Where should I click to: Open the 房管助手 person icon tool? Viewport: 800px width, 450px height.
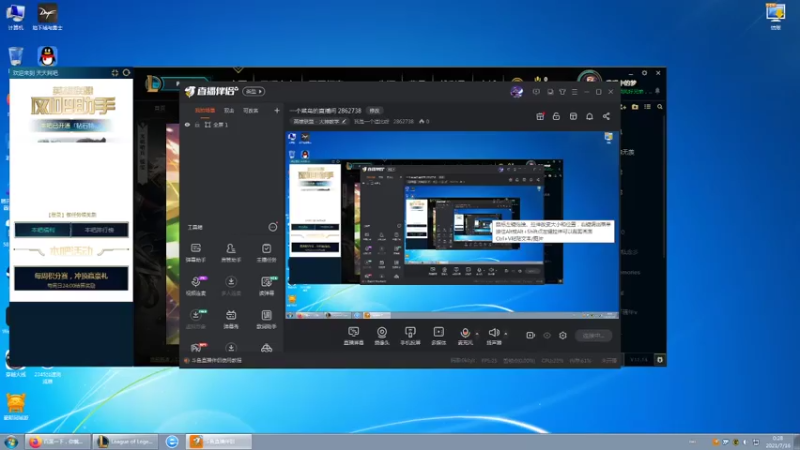(x=231, y=253)
